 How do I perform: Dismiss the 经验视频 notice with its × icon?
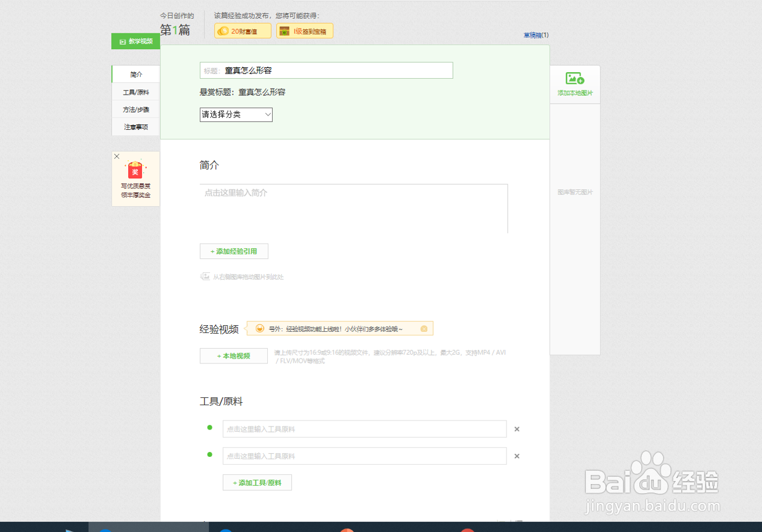coord(424,328)
